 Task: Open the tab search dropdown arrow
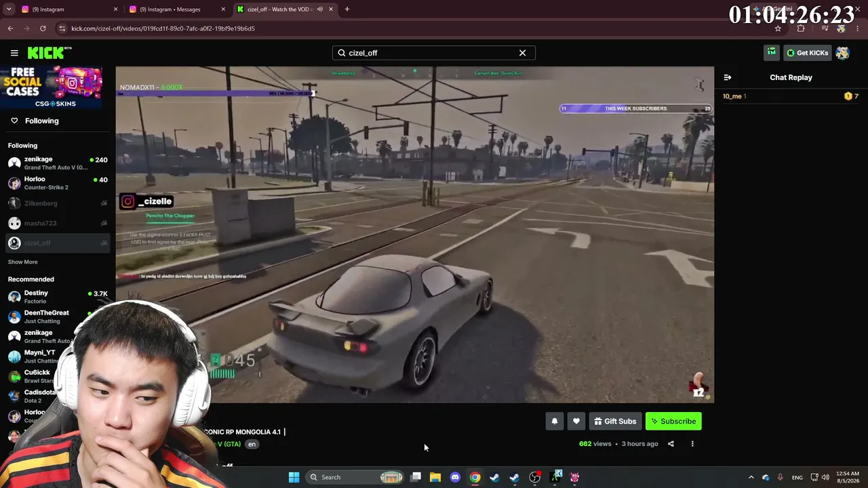coord(9,9)
